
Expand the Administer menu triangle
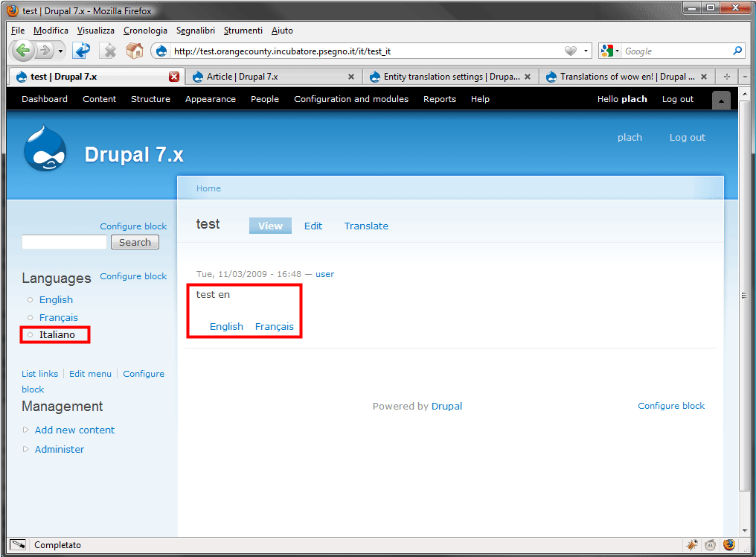tap(25, 449)
